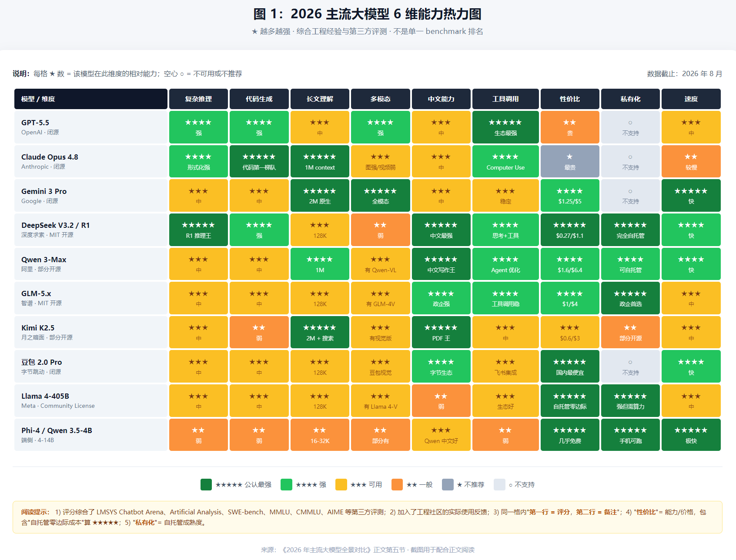
Task: Click the 手机可跑 cell
Action: pos(631,435)
